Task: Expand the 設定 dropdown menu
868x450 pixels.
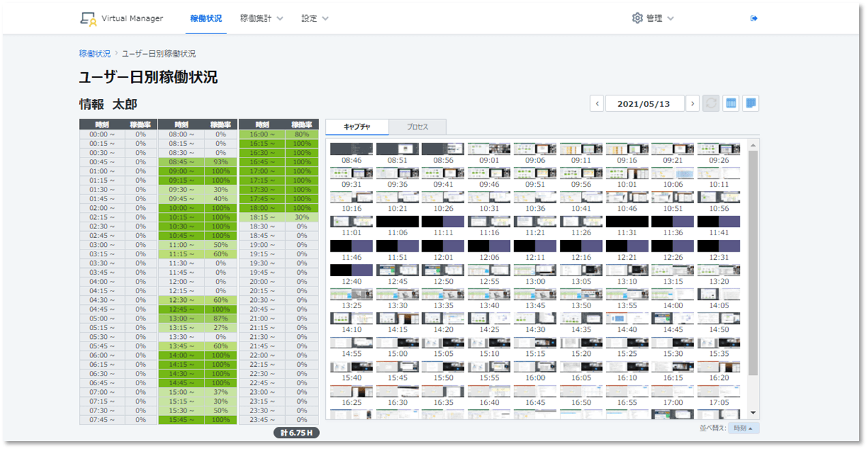Action: coord(315,18)
